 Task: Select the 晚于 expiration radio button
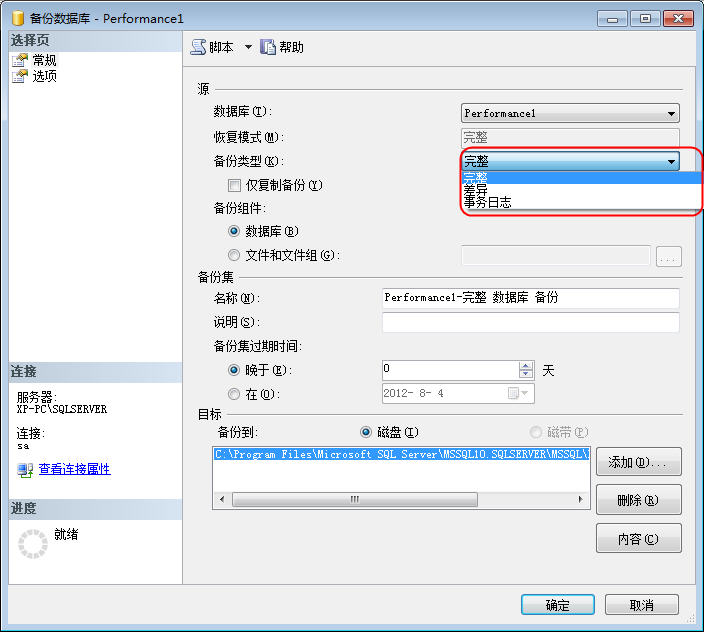(x=233, y=370)
